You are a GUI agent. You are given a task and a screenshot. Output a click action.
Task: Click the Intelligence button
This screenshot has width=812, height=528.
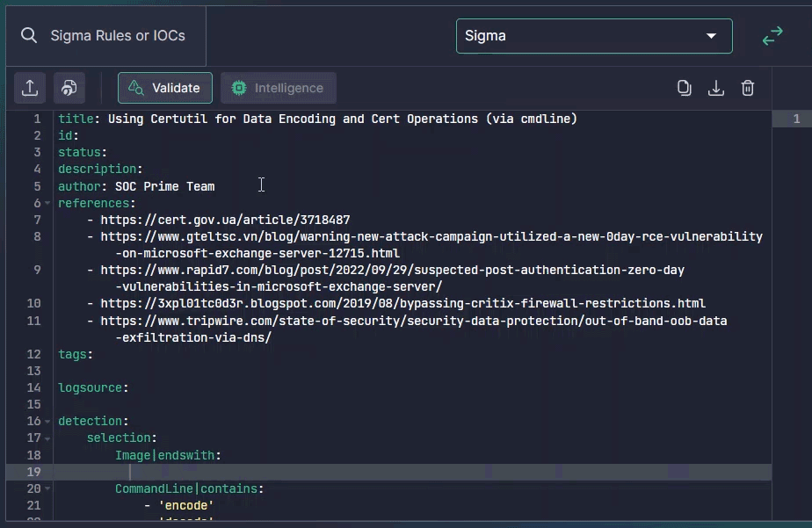tap(279, 88)
